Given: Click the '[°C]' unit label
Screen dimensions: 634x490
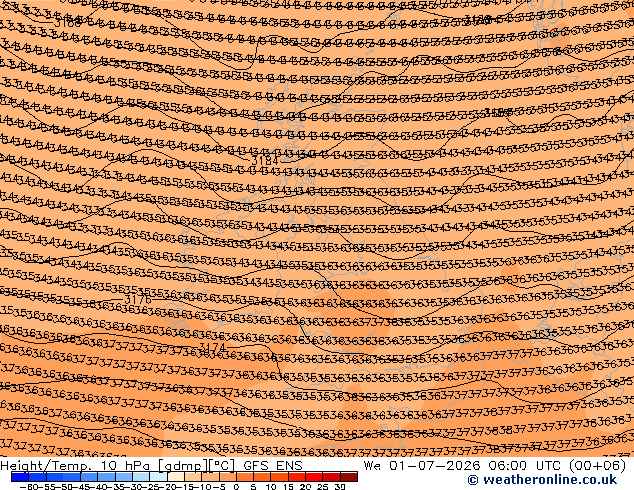Looking at the screenshot, I should point(222,466).
